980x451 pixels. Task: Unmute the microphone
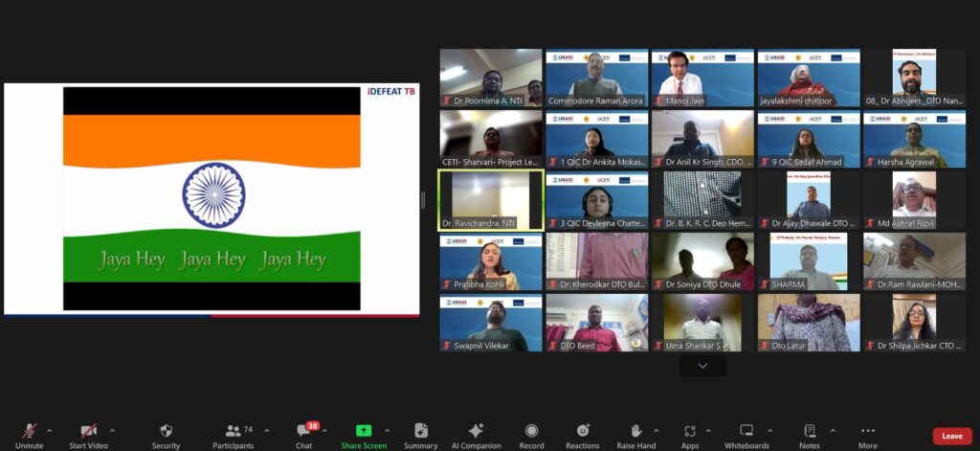pos(29,433)
